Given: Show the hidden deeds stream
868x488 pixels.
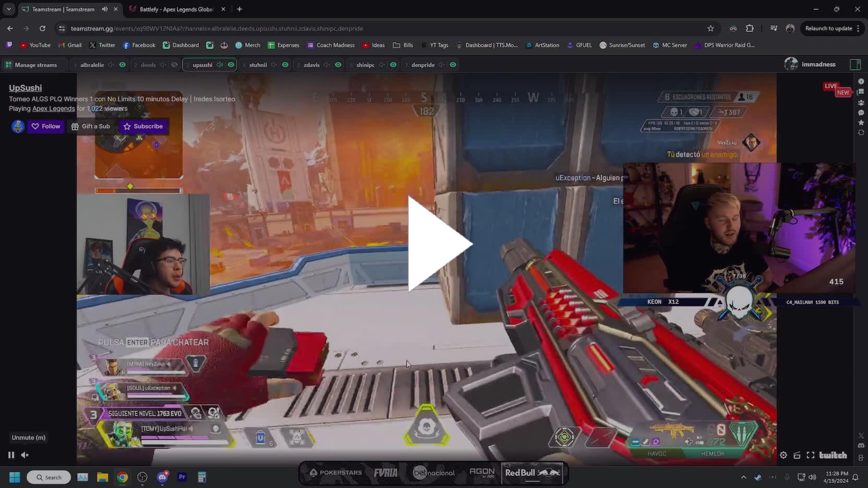Looking at the screenshot, I should 175,65.
